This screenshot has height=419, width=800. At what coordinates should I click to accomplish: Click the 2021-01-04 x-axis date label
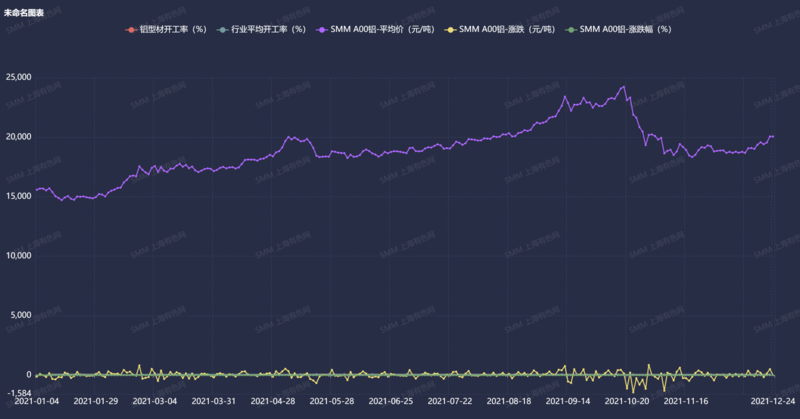(x=36, y=400)
